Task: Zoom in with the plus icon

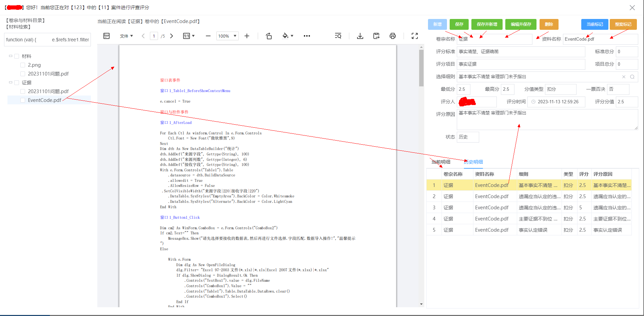Action: tap(247, 36)
